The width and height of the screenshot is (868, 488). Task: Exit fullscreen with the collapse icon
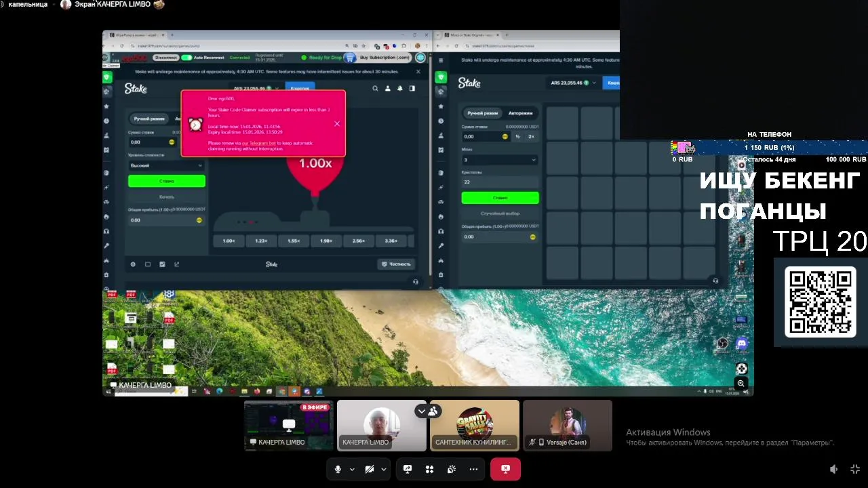click(x=855, y=469)
